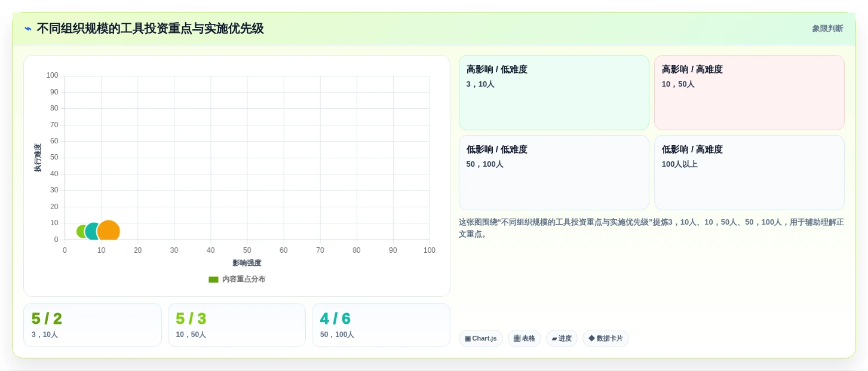Click the 内容重点分布 legend text
Screen dimensions: 868x371
(244, 280)
